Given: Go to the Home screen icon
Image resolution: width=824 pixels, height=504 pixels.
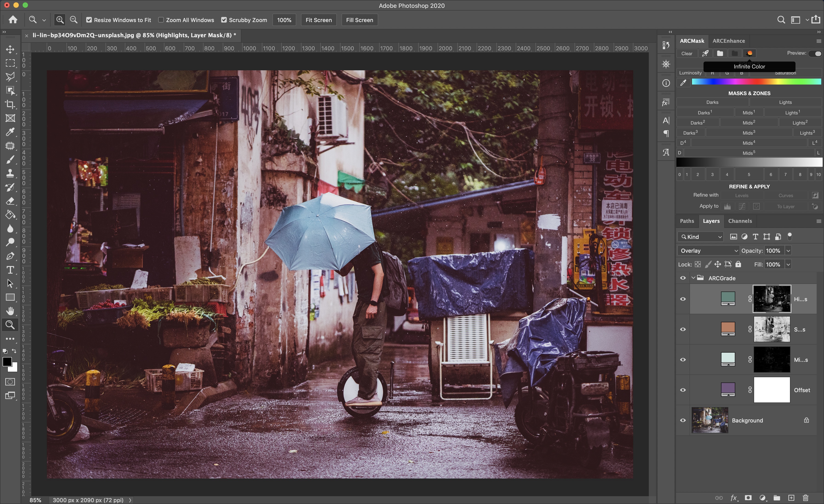Looking at the screenshot, I should [13, 20].
